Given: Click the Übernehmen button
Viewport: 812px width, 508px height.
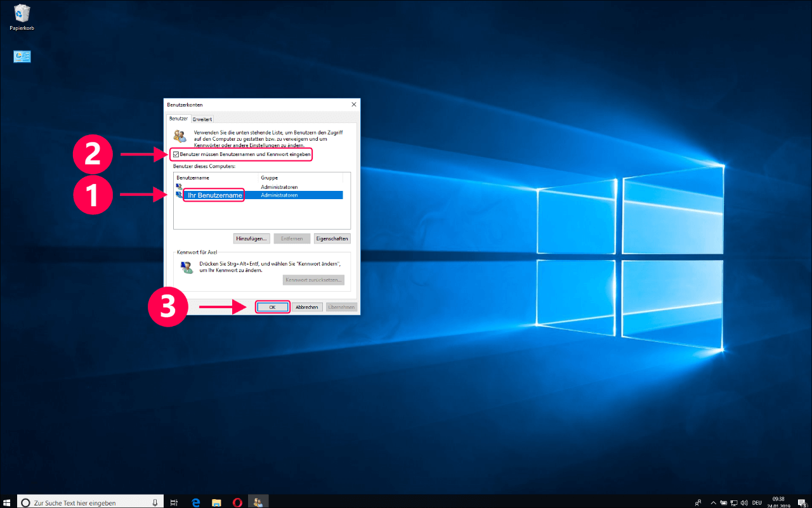Looking at the screenshot, I should coord(341,307).
